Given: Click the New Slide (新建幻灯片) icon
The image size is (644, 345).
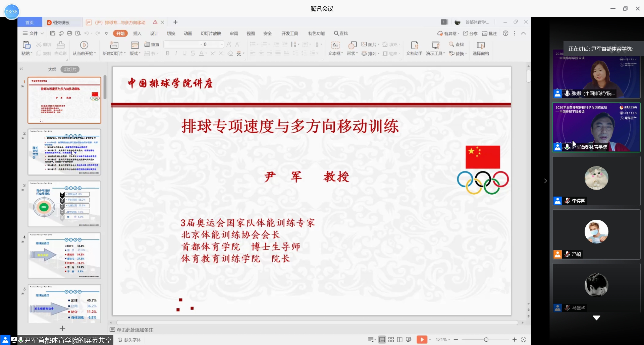Looking at the screenshot, I should click(114, 45).
